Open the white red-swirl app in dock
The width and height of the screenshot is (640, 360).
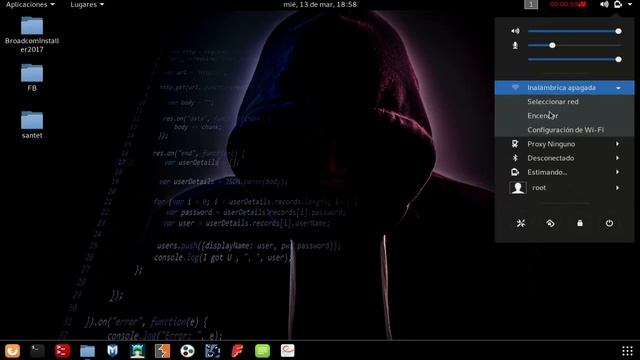[287, 351]
